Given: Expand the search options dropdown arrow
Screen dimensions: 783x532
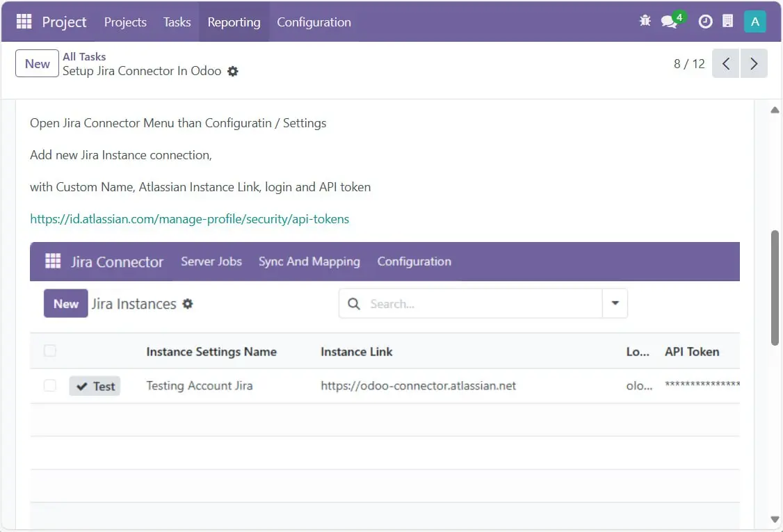Looking at the screenshot, I should 615,304.
